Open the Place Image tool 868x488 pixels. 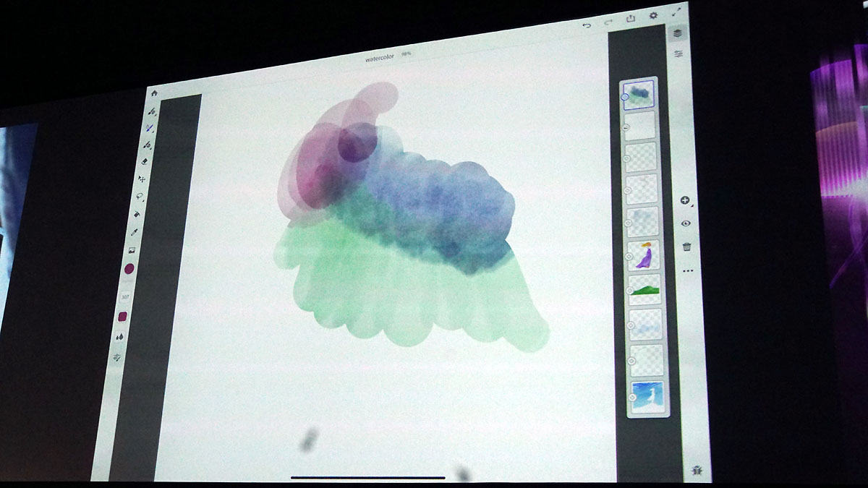pos(132,250)
